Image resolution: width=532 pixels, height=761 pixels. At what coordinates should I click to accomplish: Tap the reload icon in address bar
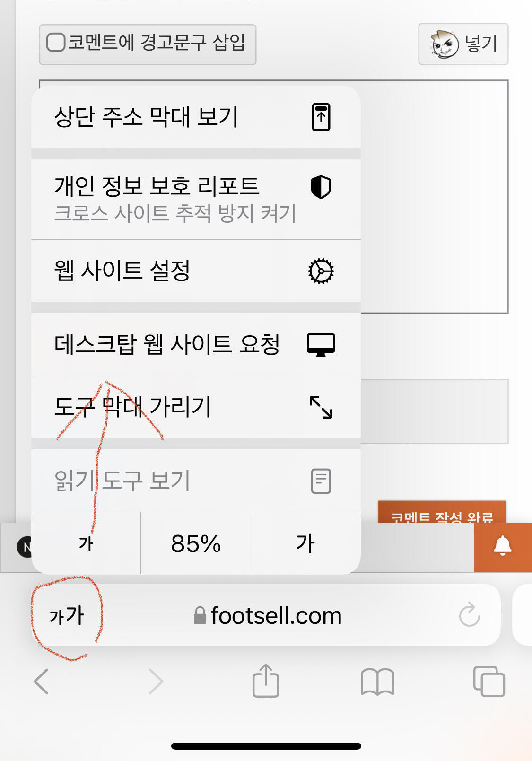(469, 614)
